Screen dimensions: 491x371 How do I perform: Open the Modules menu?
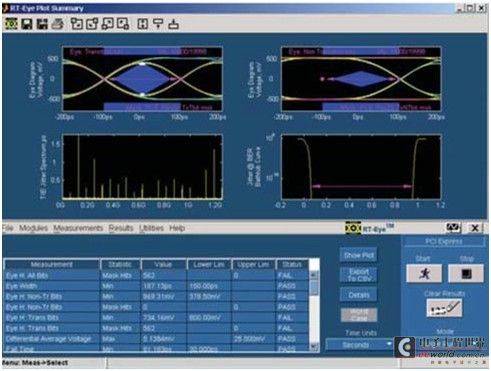click(33, 228)
